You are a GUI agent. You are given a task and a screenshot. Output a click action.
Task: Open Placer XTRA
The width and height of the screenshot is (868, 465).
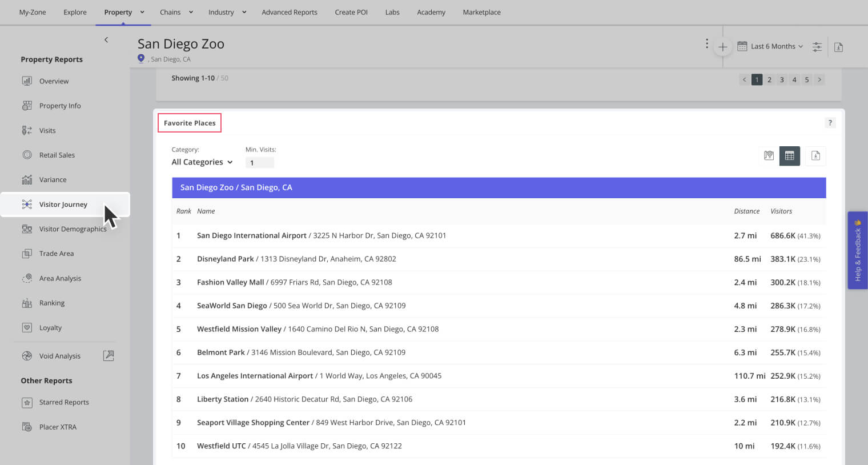[57, 427]
